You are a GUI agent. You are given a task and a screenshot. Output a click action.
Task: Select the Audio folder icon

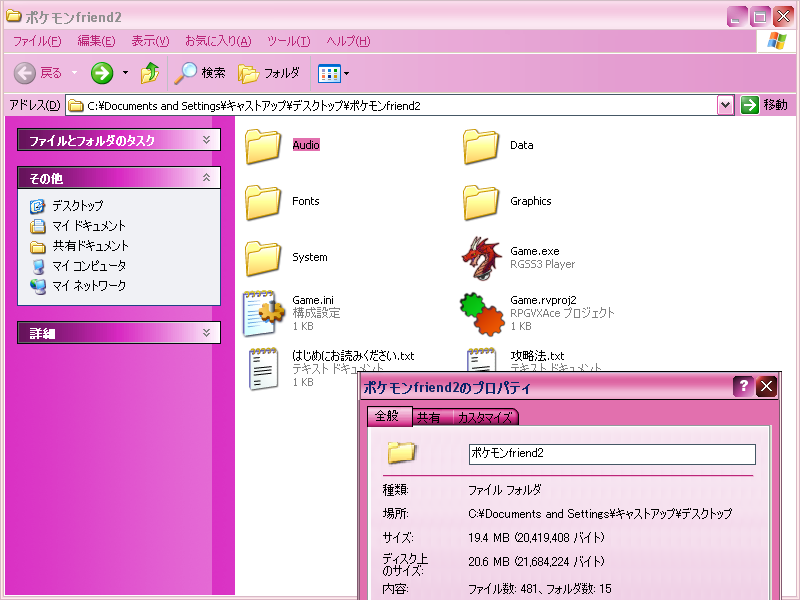pyautogui.click(x=263, y=146)
